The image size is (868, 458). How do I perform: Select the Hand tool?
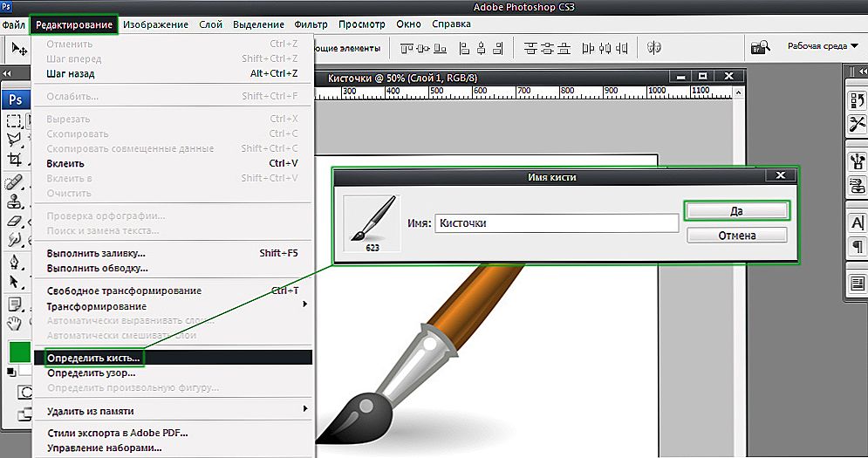[x=14, y=323]
